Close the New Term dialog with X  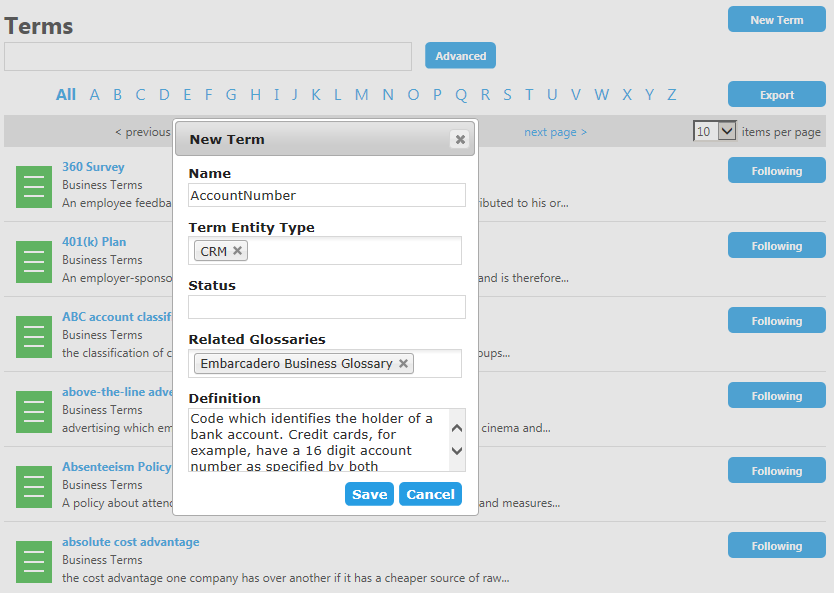tap(460, 139)
